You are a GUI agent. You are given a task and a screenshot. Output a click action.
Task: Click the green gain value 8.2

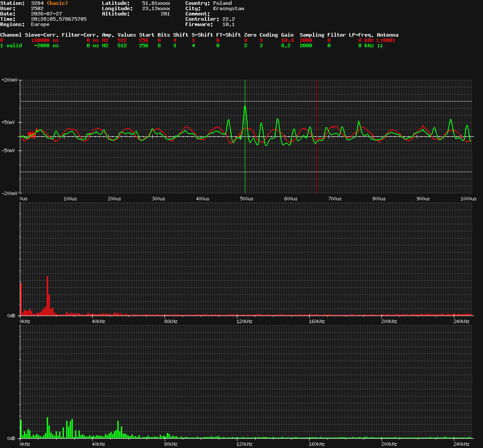point(285,45)
